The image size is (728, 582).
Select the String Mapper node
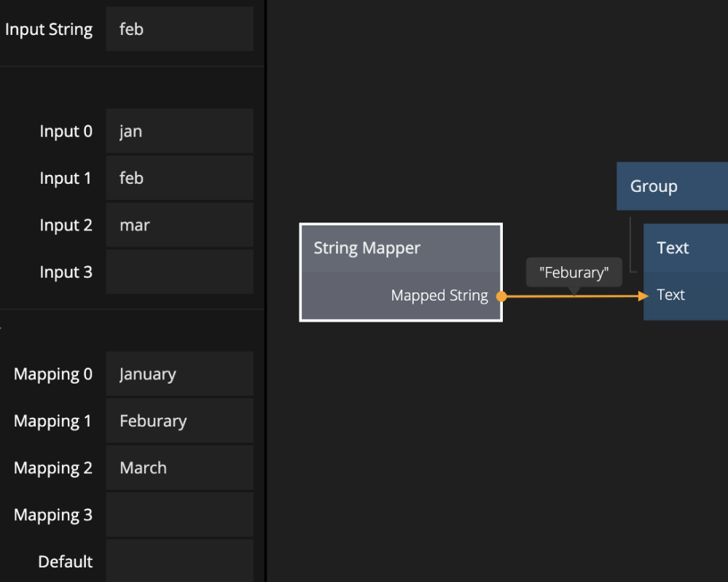point(401,271)
